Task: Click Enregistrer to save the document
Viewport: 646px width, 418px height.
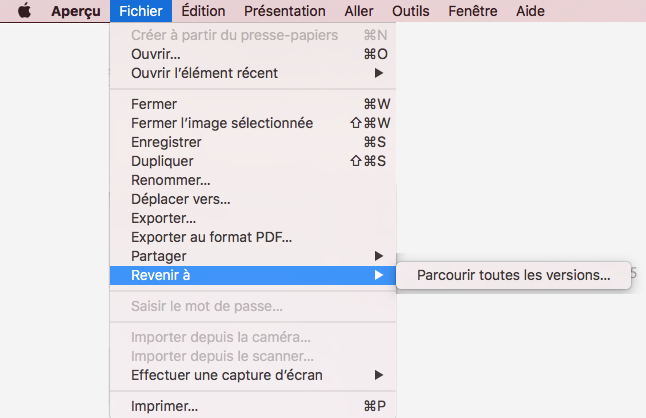Action: click(166, 142)
